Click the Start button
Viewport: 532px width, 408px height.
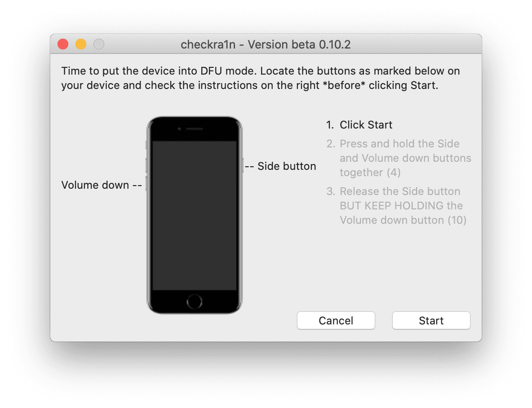pos(431,320)
